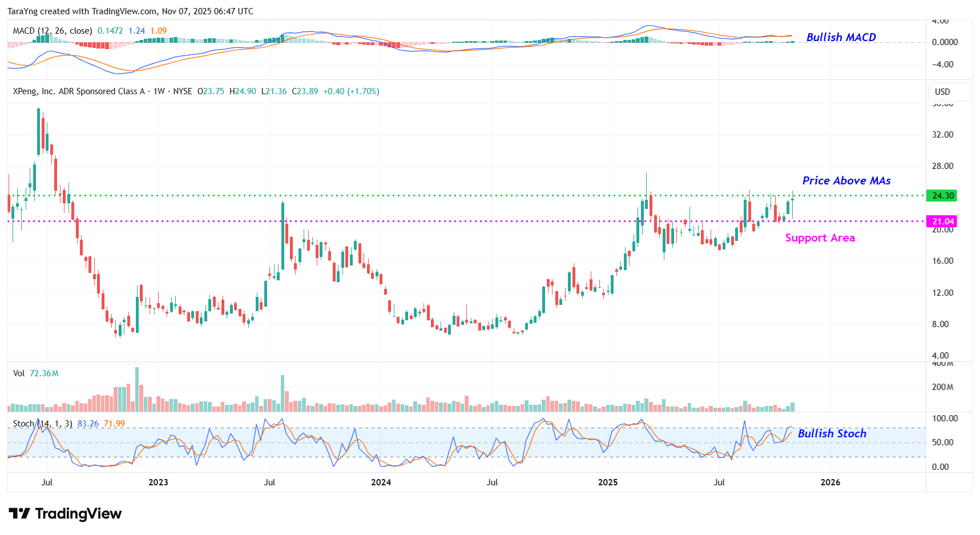Select the magenta 21.04 price label
980x535 pixels.
942,222
